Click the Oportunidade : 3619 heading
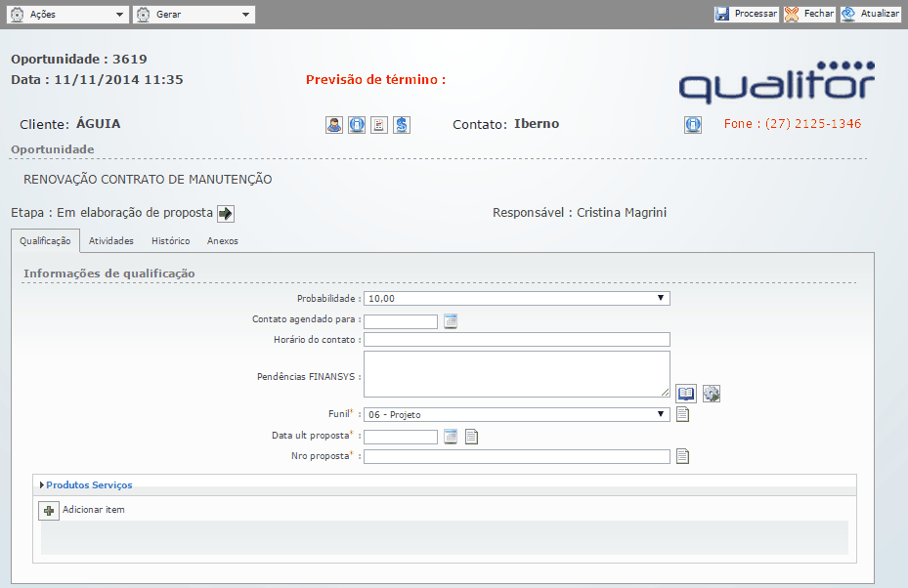The width and height of the screenshot is (908, 588). click(79, 59)
